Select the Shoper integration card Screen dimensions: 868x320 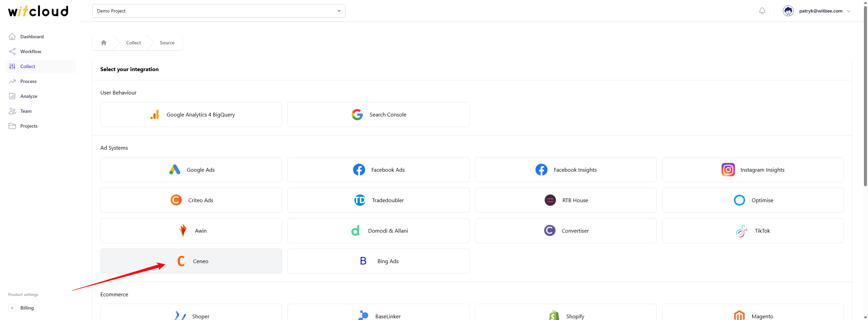(191, 312)
